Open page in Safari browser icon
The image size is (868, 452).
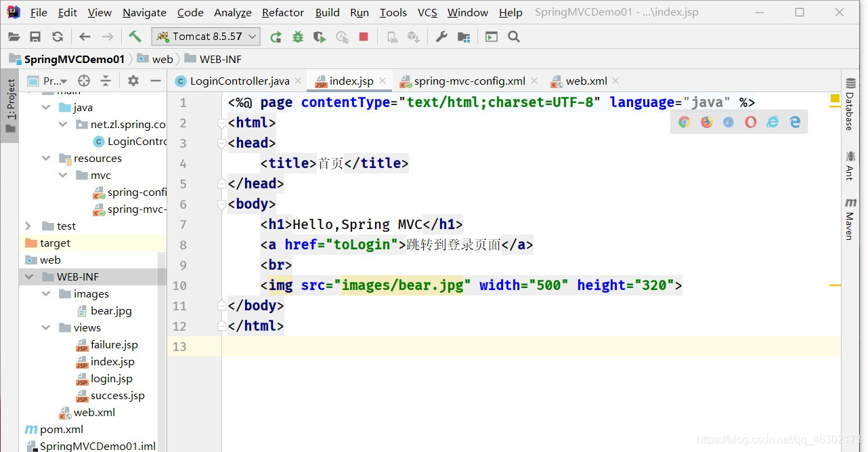(729, 122)
